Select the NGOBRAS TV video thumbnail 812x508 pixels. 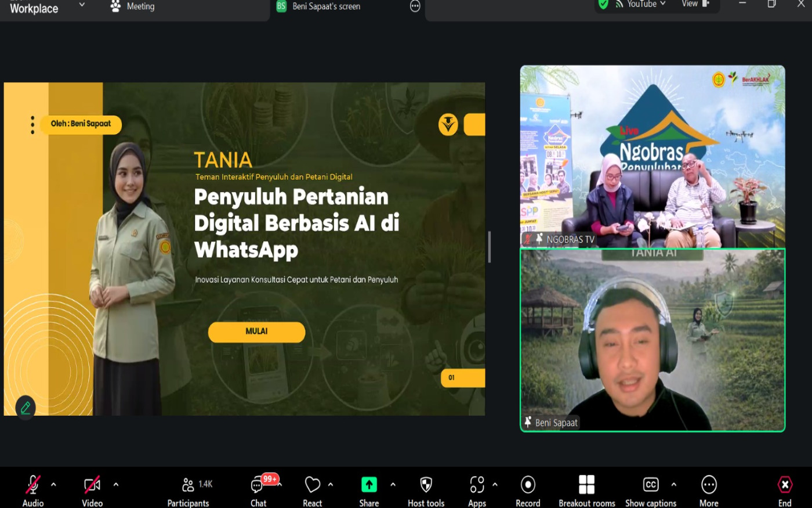652,157
